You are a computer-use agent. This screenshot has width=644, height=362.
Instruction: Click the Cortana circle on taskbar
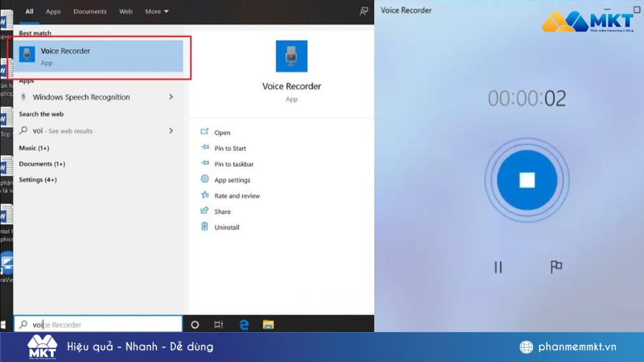[x=195, y=325]
